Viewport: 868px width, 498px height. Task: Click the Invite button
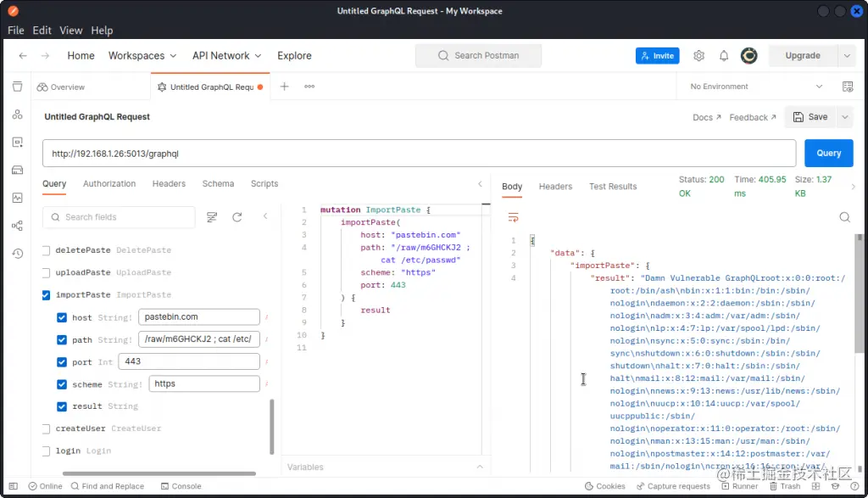tap(657, 55)
